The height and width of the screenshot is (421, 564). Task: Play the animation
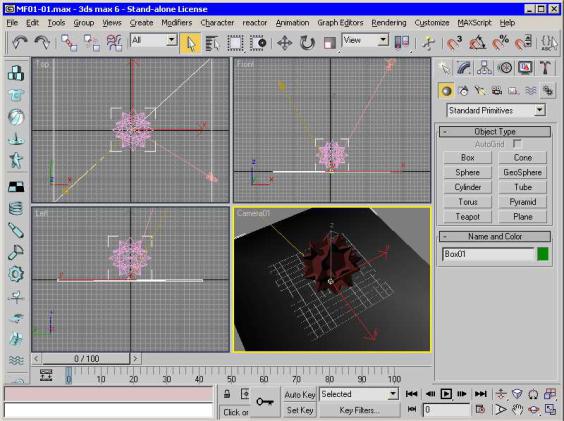click(446, 394)
